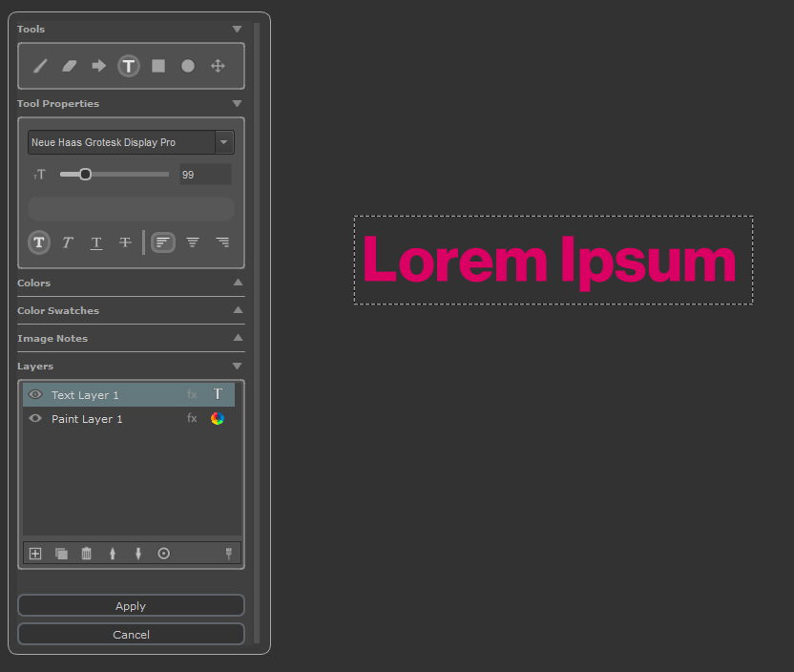The height and width of the screenshot is (672, 794).
Task: Select the Eraser tool
Action: [x=69, y=66]
